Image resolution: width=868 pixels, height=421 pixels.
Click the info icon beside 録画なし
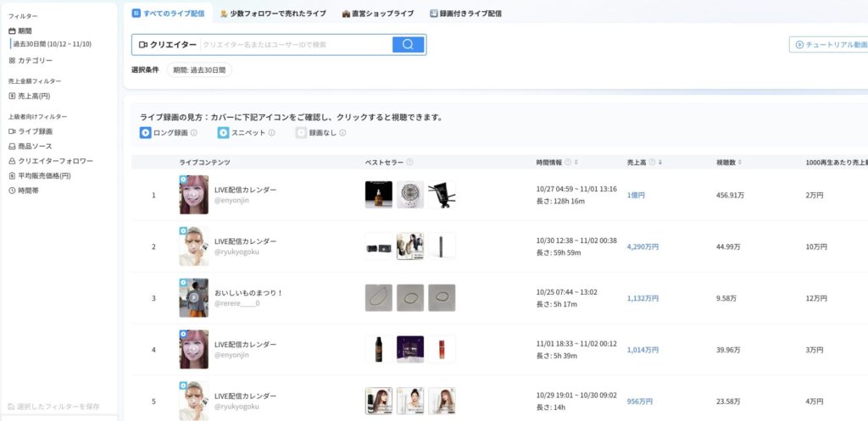coord(342,133)
